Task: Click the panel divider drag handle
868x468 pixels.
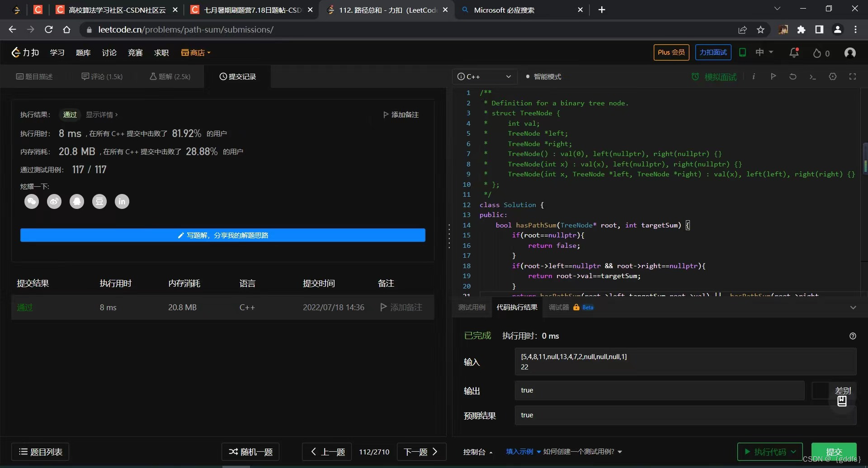Action: (x=449, y=236)
